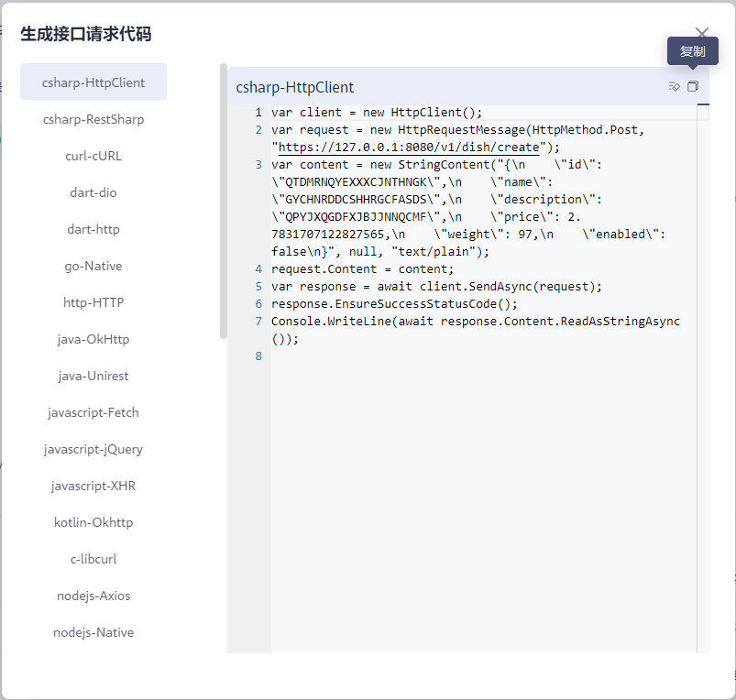Screen dimensions: 736x700
Task: Show java-OkHttp request code
Action: point(93,339)
